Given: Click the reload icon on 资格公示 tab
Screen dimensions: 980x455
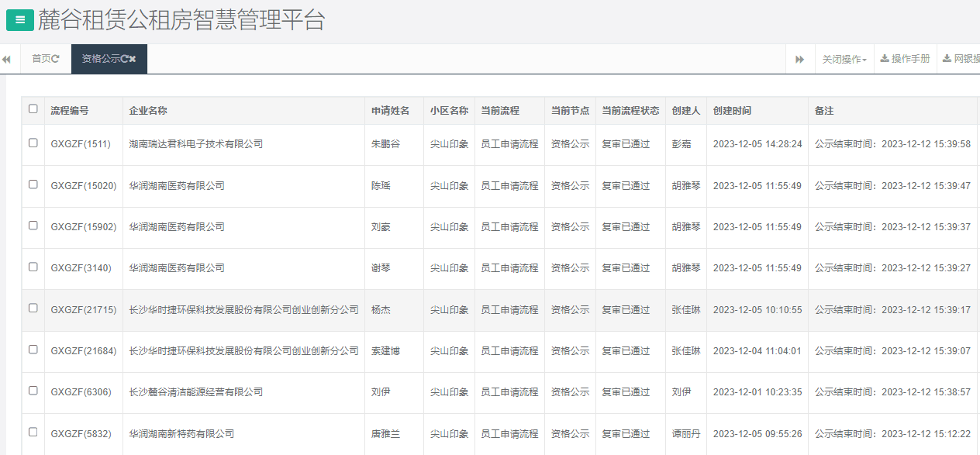Looking at the screenshot, I should pyautogui.click(x=124, y=59).
